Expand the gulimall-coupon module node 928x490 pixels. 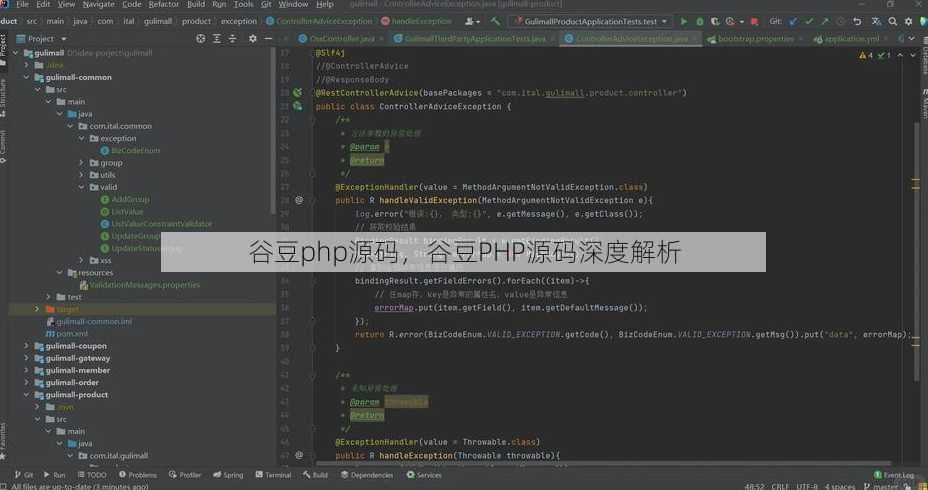[27, 346]
